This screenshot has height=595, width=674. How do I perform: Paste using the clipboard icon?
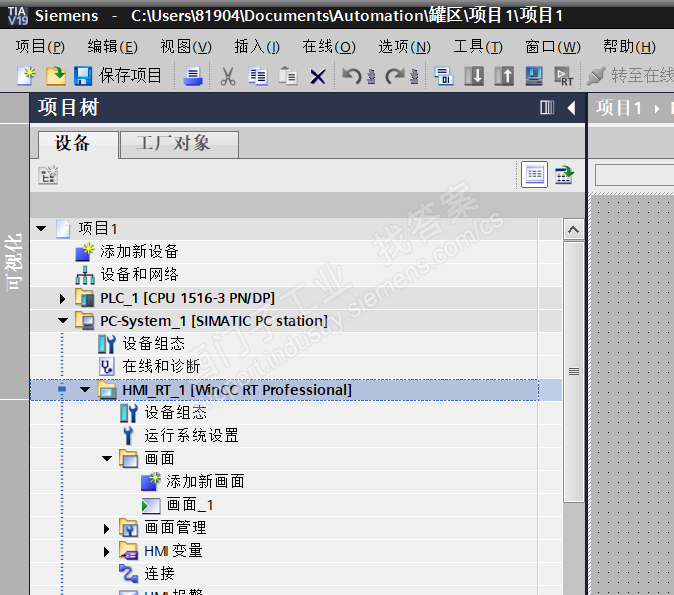[288, 77]
